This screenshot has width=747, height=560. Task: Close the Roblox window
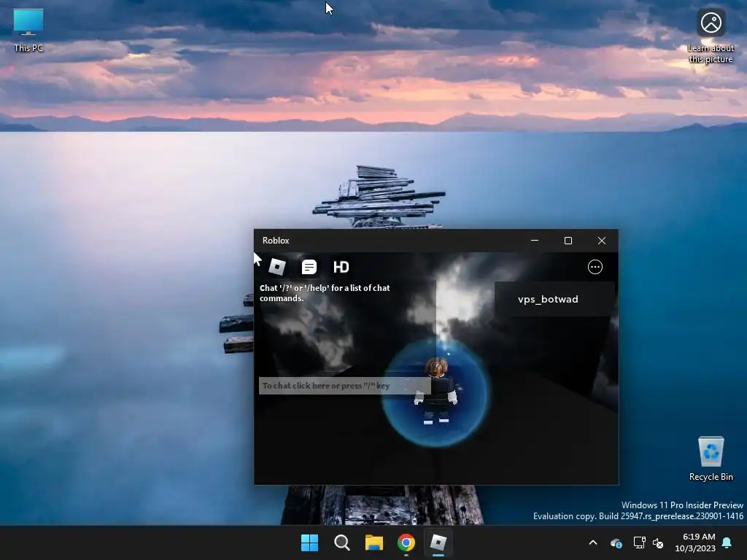click(x=602, y=241)
